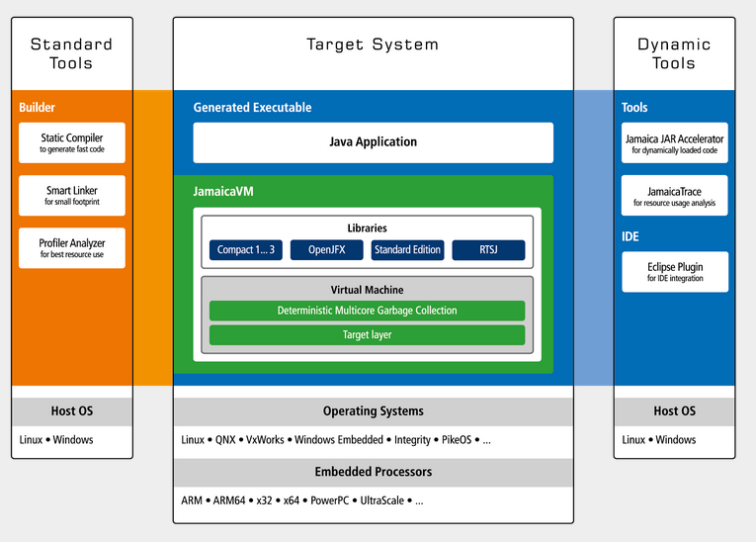
Task: Select the Smart Linker box
Action: 72,196
